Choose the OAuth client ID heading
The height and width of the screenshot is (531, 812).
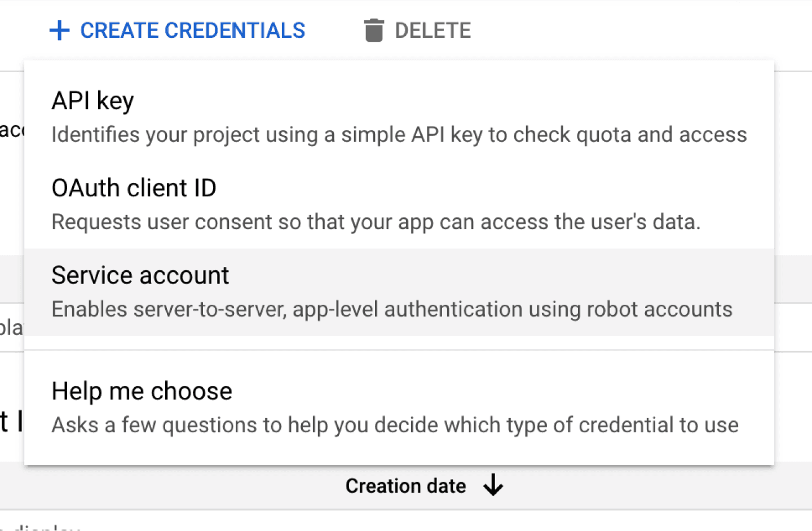(x=134, y=188)
